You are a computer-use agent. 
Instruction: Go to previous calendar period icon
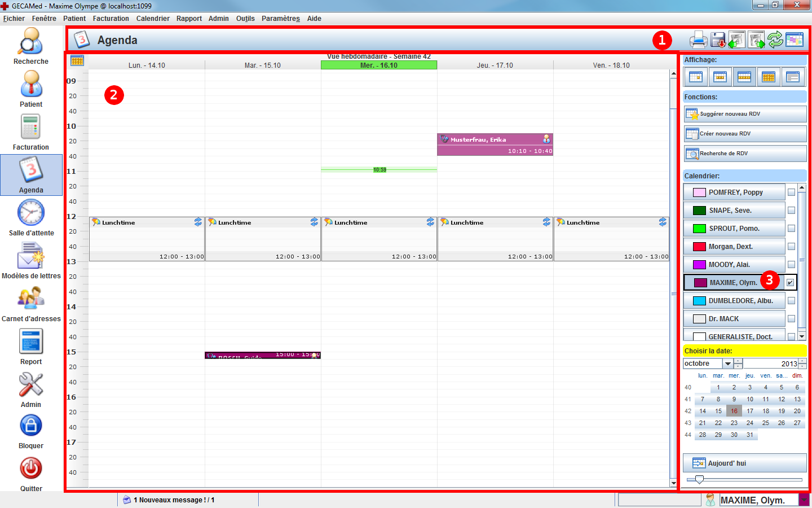click(x=736, y=40)
